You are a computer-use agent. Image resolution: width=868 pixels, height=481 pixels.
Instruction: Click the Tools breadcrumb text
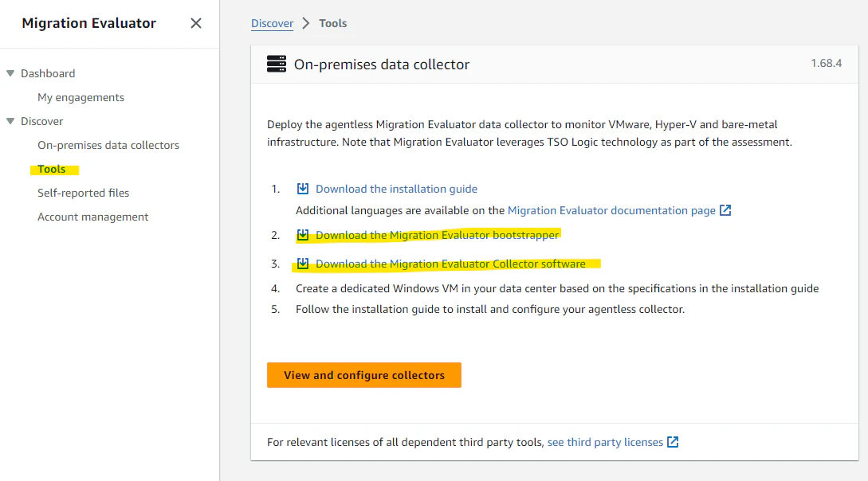click(332, 23)
